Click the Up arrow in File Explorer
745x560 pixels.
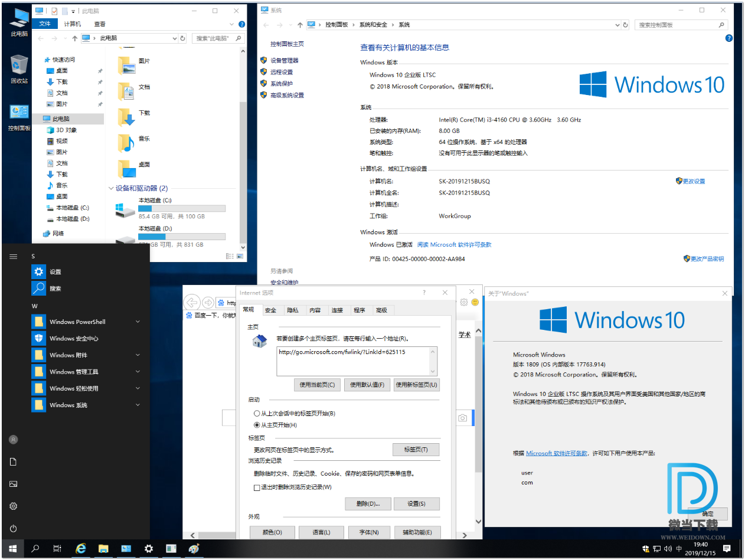[x=74, y=38]
